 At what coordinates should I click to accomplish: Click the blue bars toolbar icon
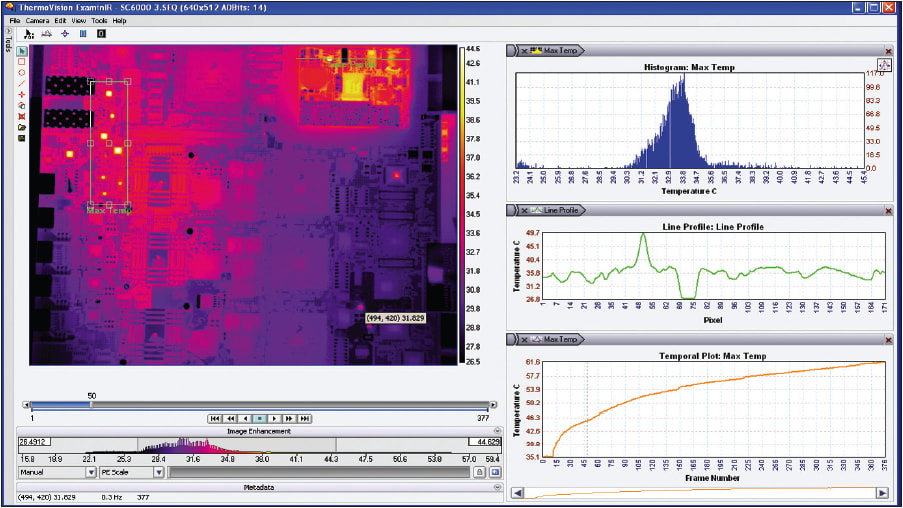click(x=83, y=34)
